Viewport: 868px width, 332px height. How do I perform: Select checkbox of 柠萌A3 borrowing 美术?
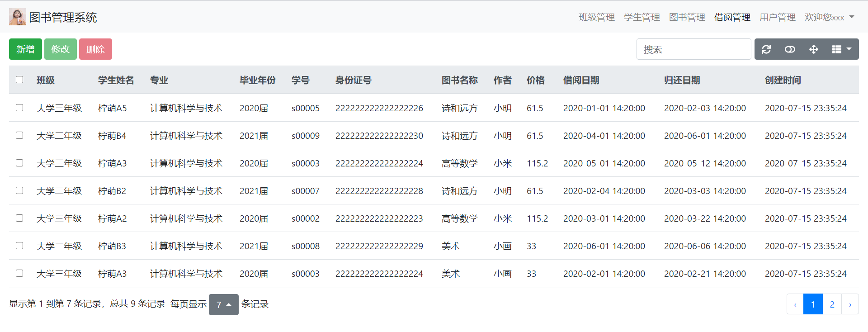19,273
